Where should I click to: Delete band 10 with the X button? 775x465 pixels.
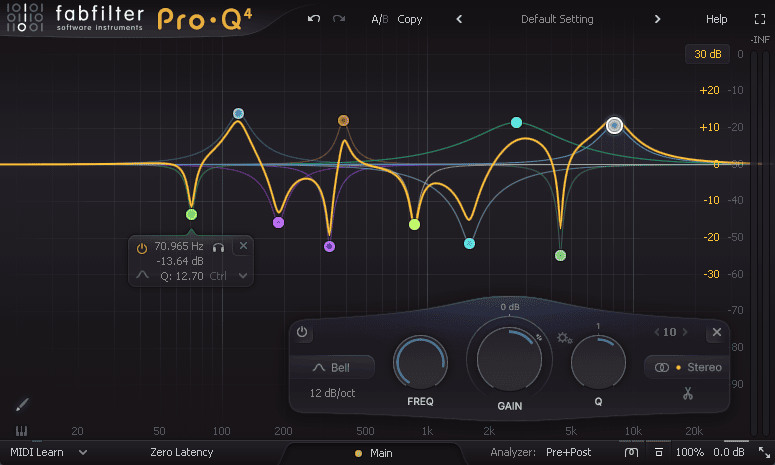click(717, 332)
